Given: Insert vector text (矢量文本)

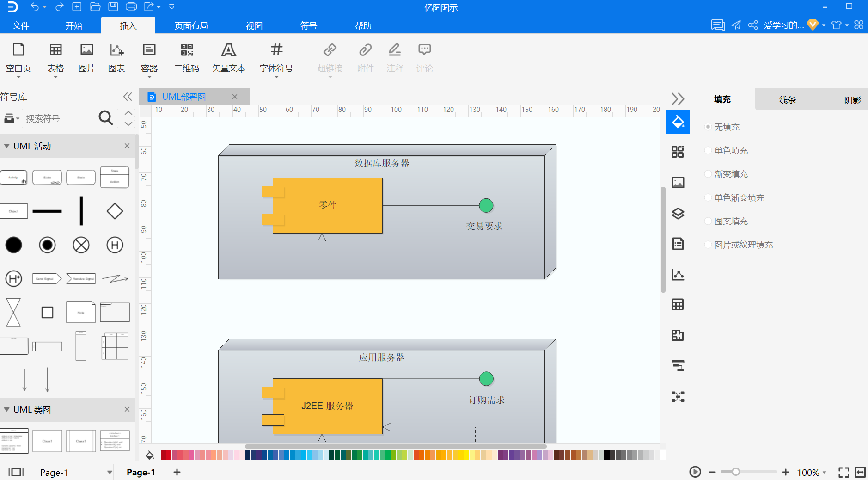Looking at the screenshot, I should [229, 58].
